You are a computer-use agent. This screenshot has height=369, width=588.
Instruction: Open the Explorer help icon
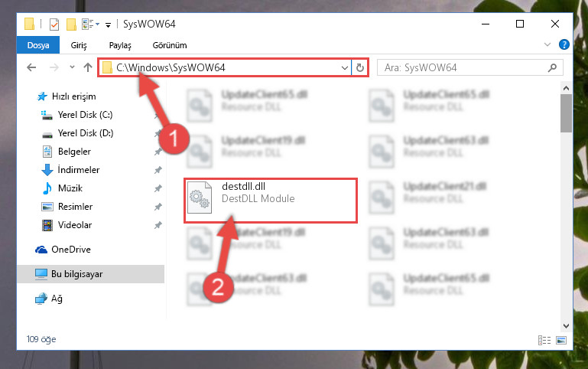coord(564,44)
